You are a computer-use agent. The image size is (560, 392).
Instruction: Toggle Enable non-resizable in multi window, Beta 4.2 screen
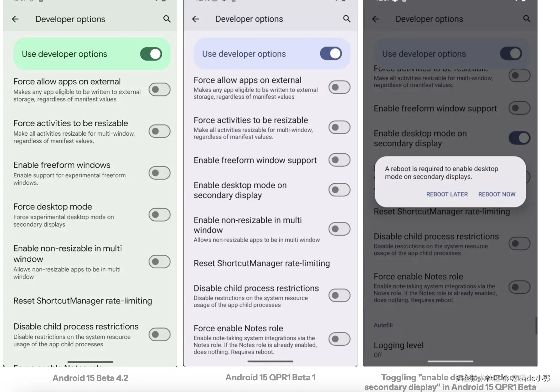point(159,262)
